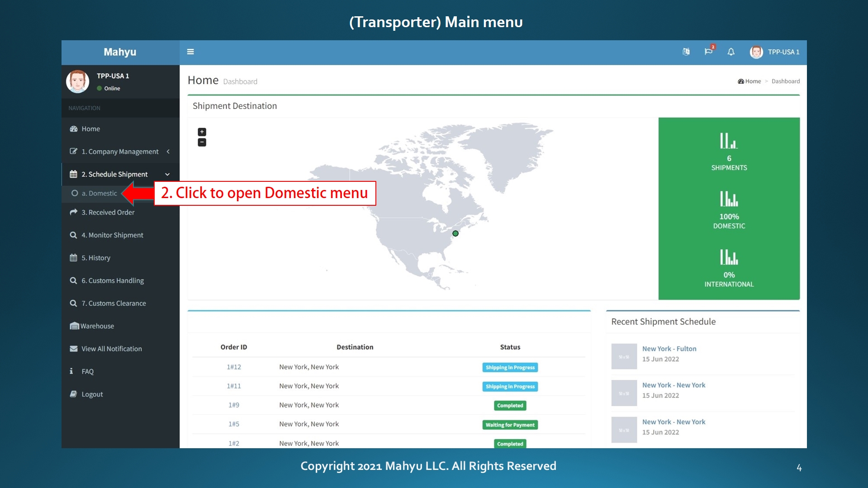Open 2. Schedule Shipment menu
Viewport: 868px width, 488px height.
coord(120,174)
